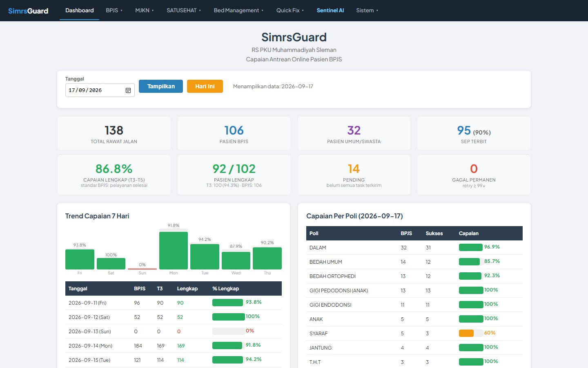
Task: Click the 2026-09-14 (Mon) row
Action: (174, 346)
